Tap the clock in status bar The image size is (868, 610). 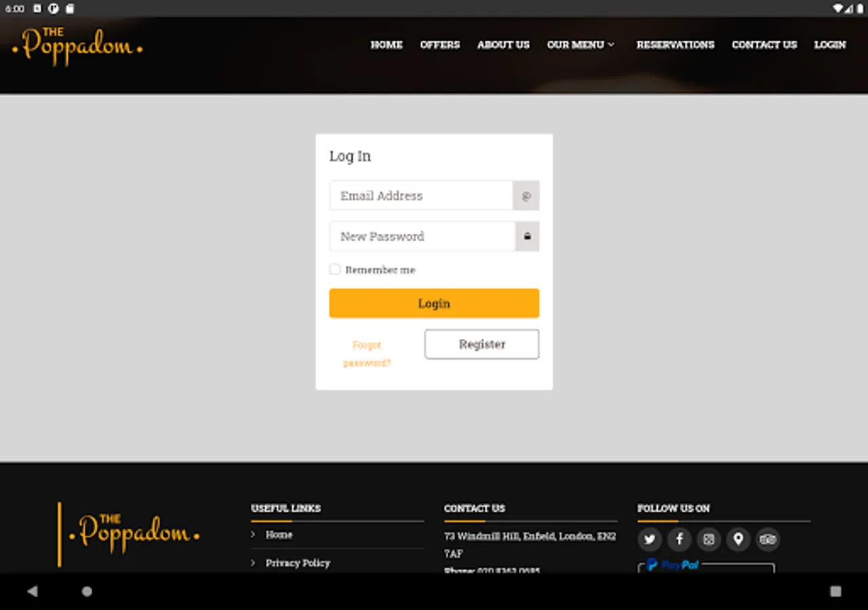14,9
